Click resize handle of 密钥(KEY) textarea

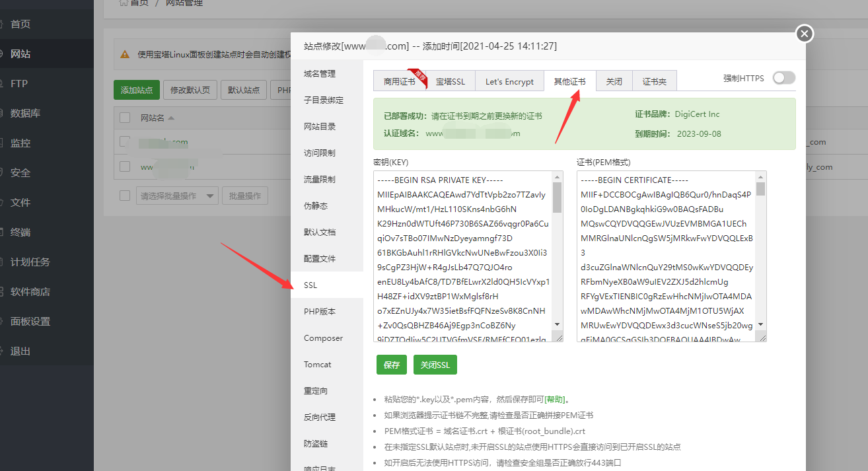pyautogui.click(x=559, y=337)
